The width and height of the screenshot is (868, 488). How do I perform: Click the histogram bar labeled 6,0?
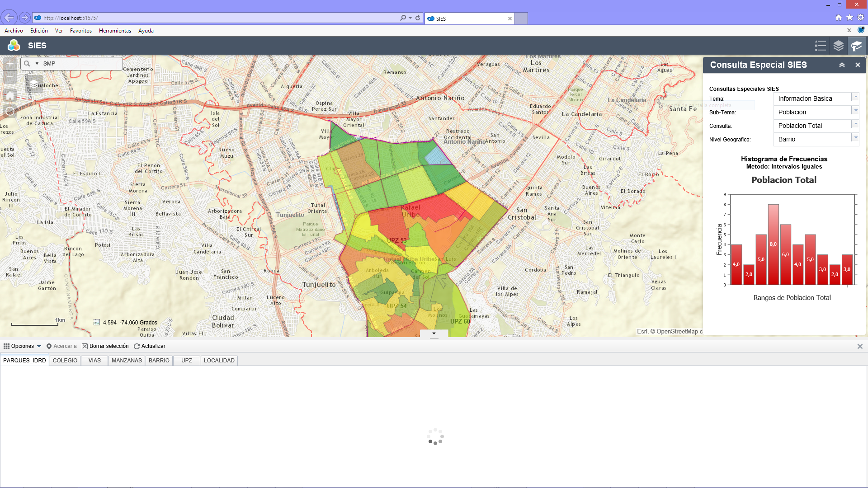point(785,254)
